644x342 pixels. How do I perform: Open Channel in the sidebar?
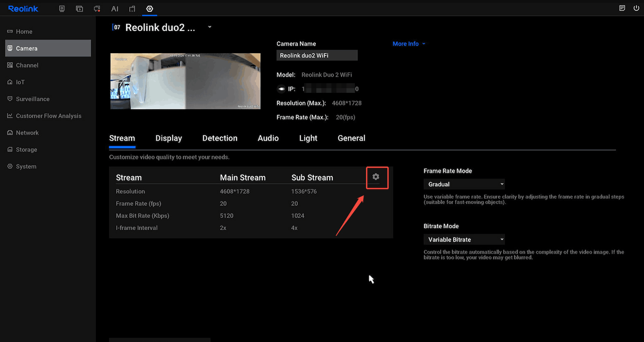coord(48,65)
